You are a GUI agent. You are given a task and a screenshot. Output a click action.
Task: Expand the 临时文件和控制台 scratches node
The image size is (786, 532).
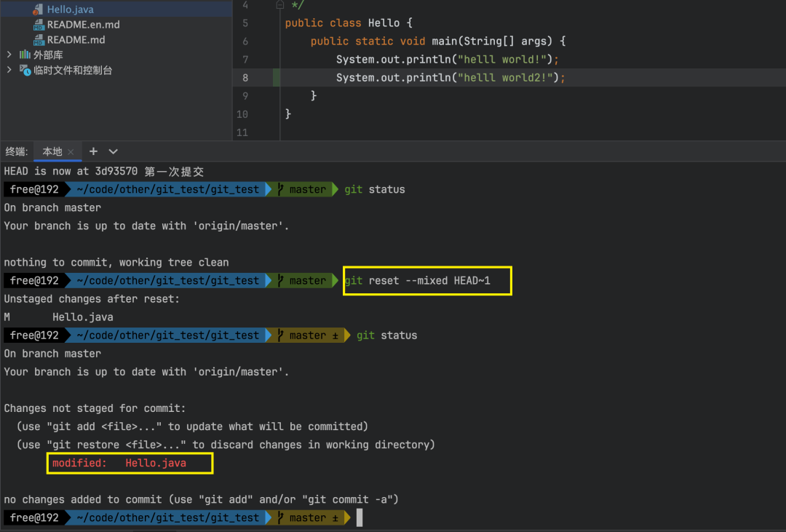pos(9,70)
